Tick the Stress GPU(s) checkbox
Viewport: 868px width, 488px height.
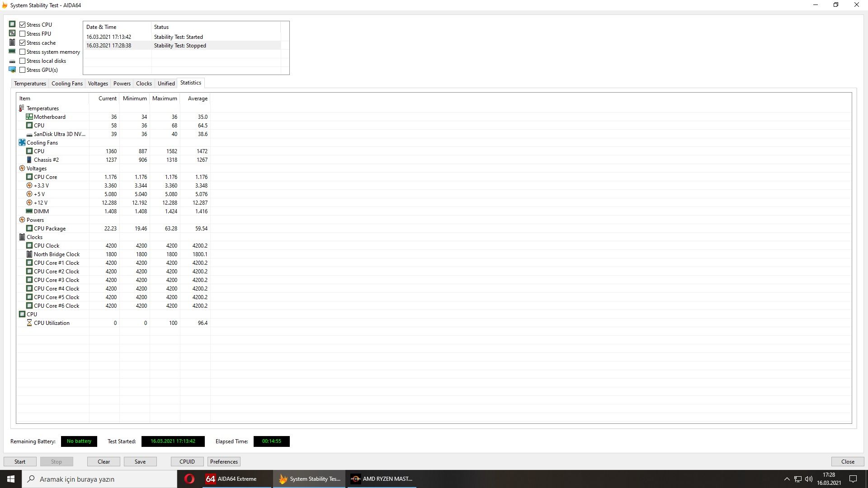click(23, 70)
